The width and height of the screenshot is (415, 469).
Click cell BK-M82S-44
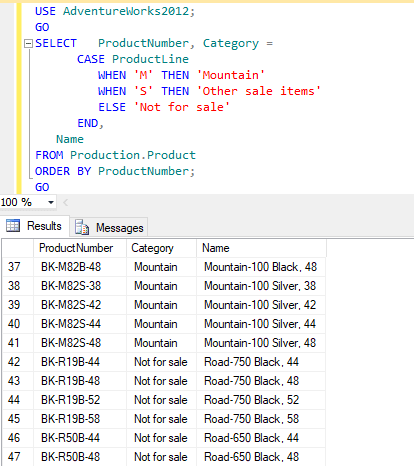(80, 324)
